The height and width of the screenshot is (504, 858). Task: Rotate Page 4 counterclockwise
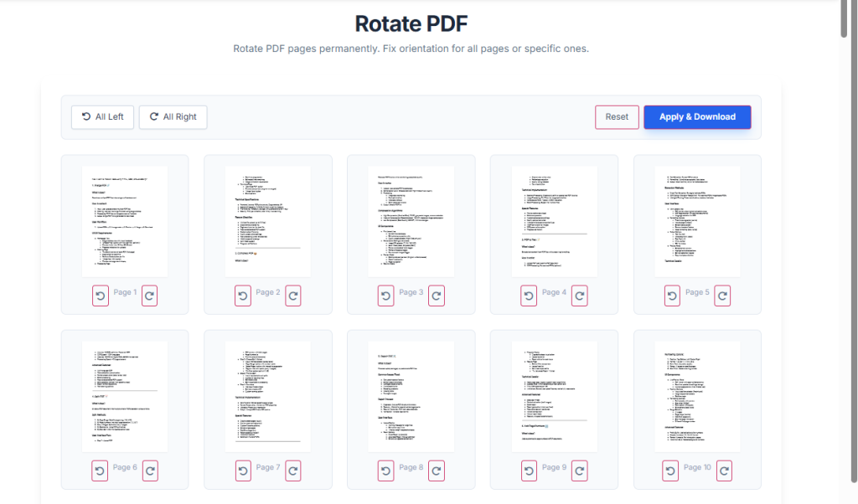tap(528, 296)
